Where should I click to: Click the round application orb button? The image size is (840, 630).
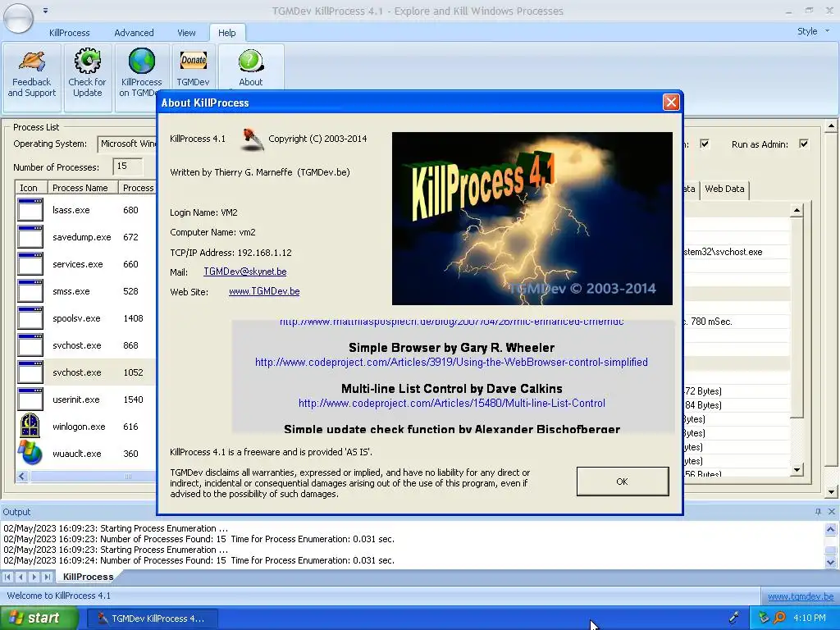click(18, 17)
